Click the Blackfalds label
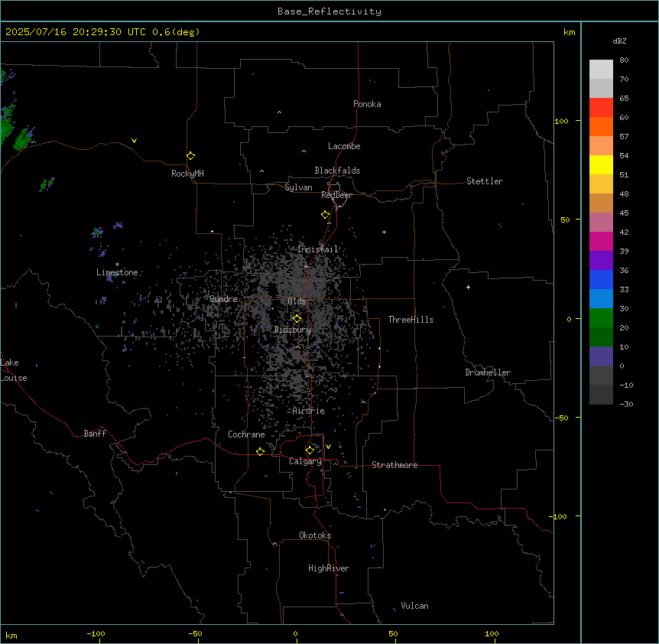The width and height of the screenshot is (659, 644). click(x=337, y=171)
